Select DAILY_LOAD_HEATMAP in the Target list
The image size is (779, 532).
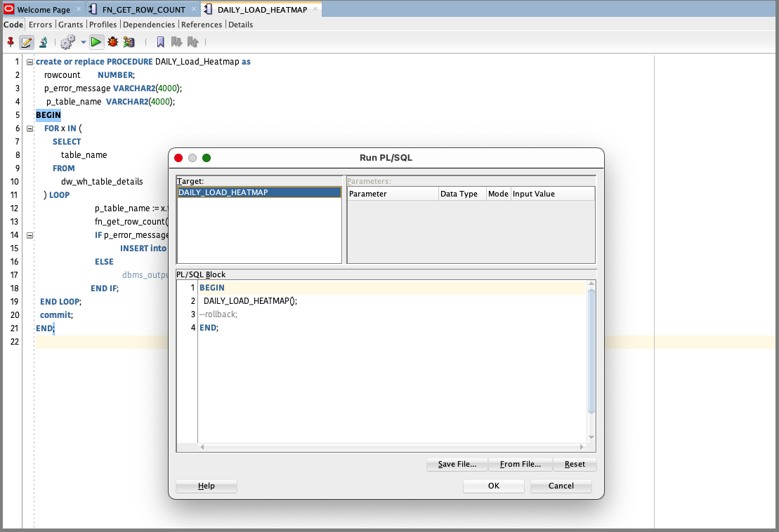[259, 192]
